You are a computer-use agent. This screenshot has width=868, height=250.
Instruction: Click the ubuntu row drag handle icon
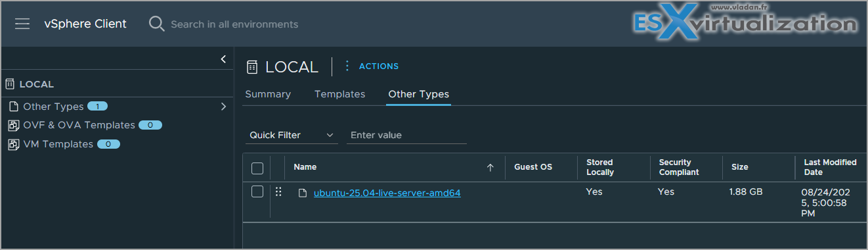pos(278,192)
